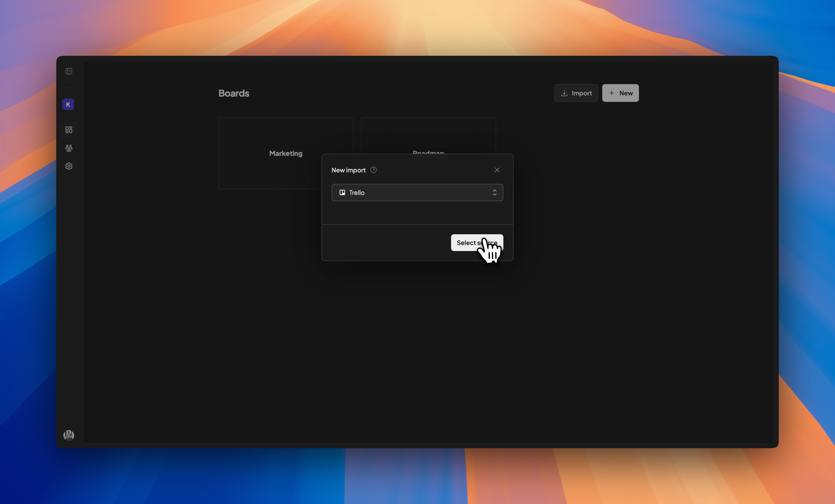The image size is (835, 504).
Task: Click the help question mark beside New import
Action: 373,170
